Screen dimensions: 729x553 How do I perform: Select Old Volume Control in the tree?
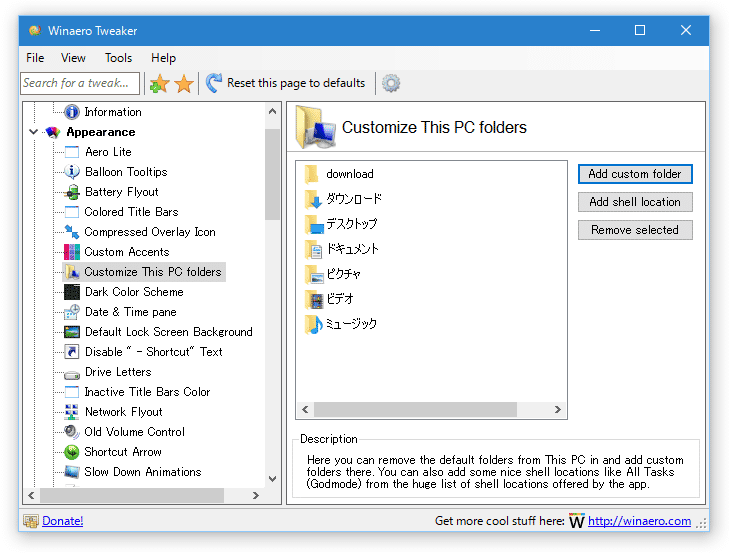(x=134, y=432)
